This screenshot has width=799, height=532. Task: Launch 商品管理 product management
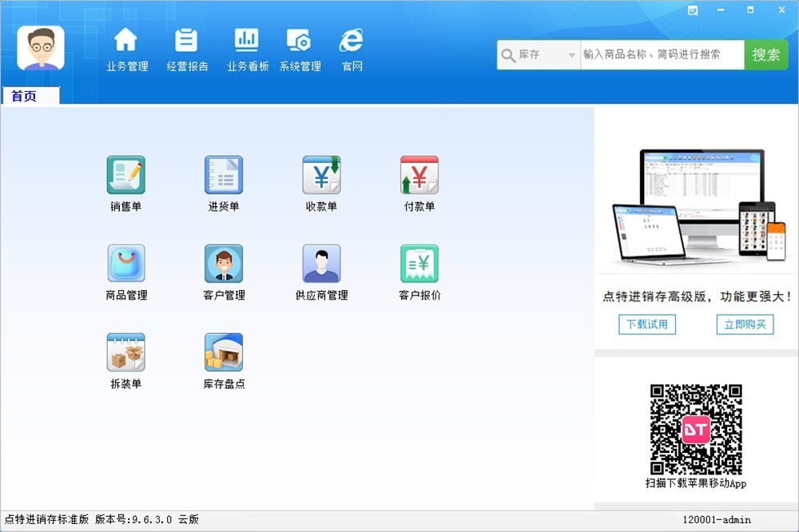click(x=126, y=264)
